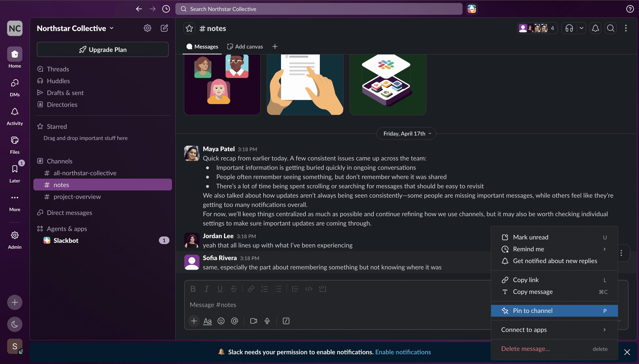Dismiss the notification permission banner
Screen dimensions: 639x364
(x=627, y=352)
